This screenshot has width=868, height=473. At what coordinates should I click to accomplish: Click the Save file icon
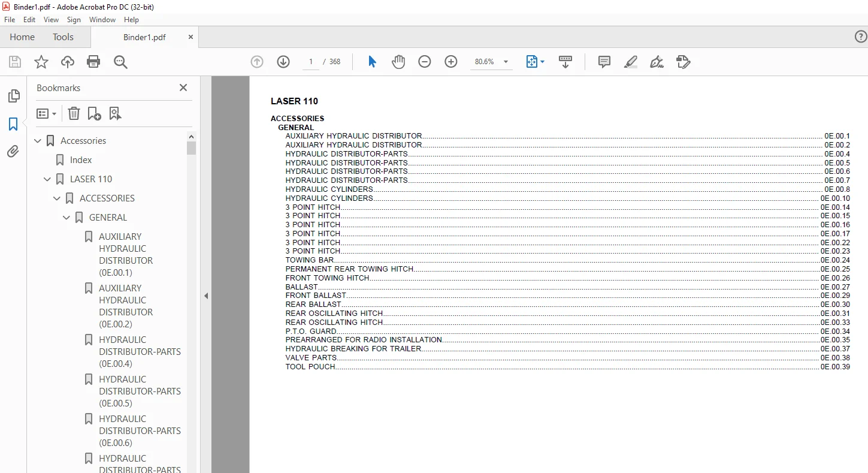pos(15,62)
